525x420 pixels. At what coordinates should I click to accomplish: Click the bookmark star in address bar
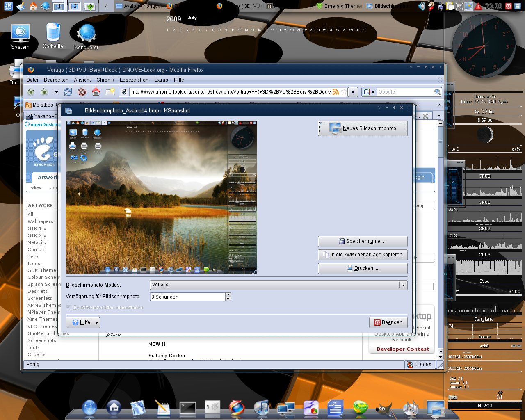(x=344, y=92)
